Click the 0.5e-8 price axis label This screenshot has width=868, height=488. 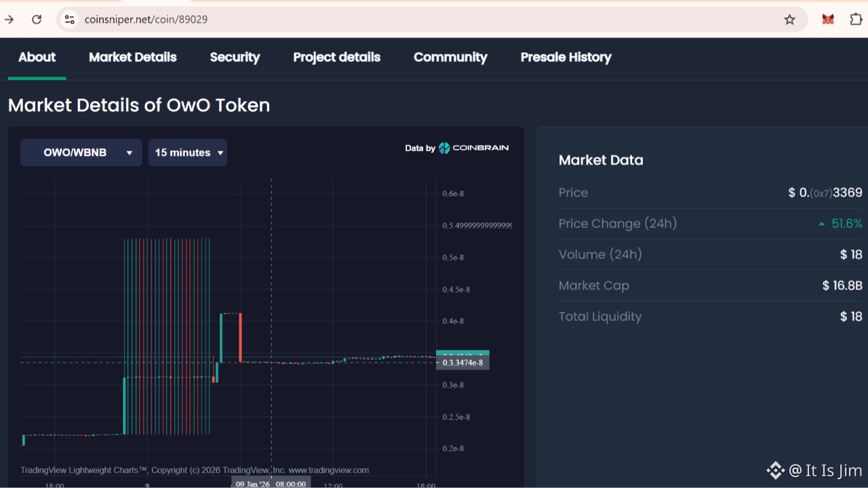pos(453,258)
